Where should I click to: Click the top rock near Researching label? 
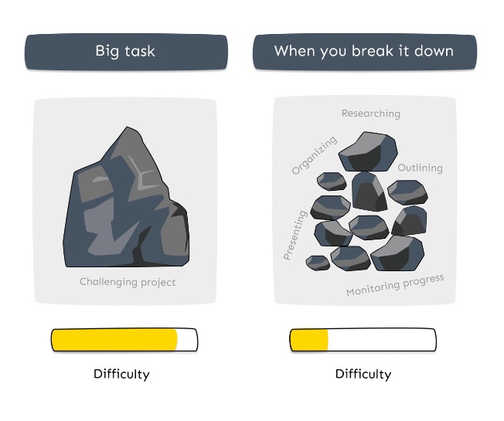368,151
